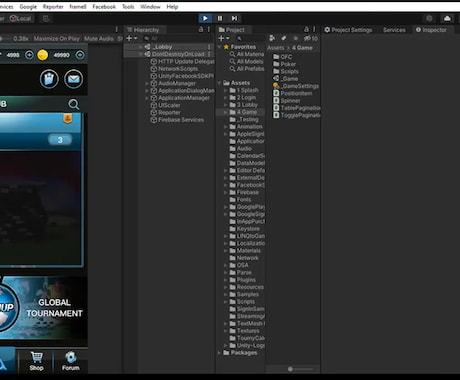Select Firebase Services object

[177, 120]
